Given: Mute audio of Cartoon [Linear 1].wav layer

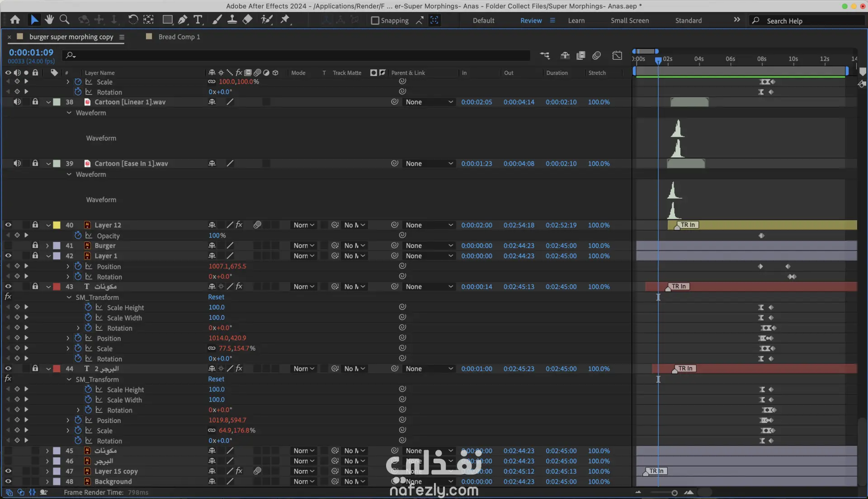Looking at the screenshot, I should tap(17, 102).
